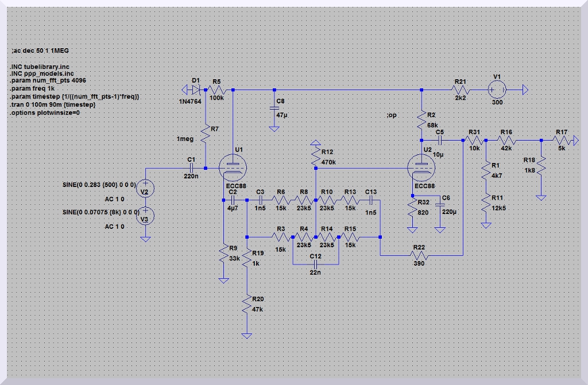Click resistor R21 2k2 symbol

coord(461,90)
